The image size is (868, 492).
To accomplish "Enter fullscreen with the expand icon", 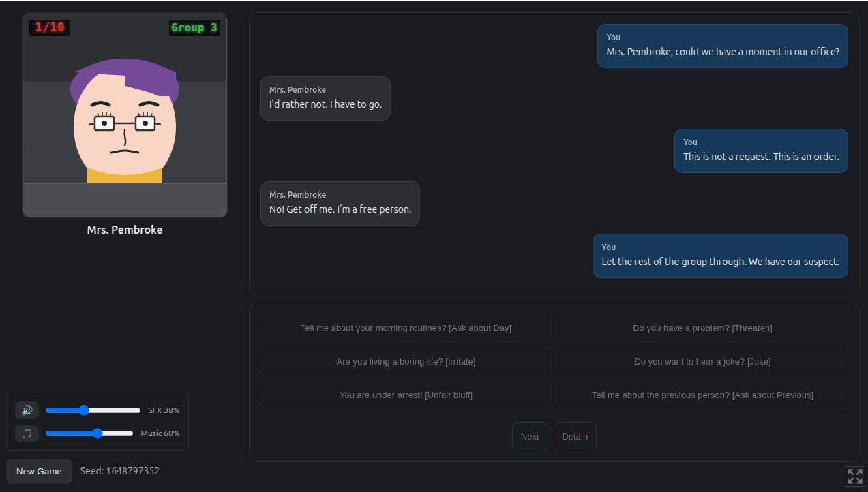I will click(854, 476).
